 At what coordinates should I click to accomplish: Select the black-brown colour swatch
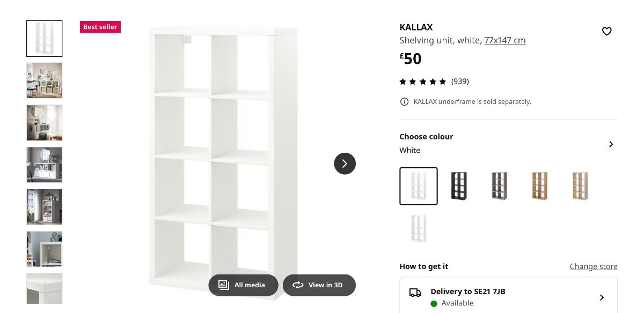459,186
